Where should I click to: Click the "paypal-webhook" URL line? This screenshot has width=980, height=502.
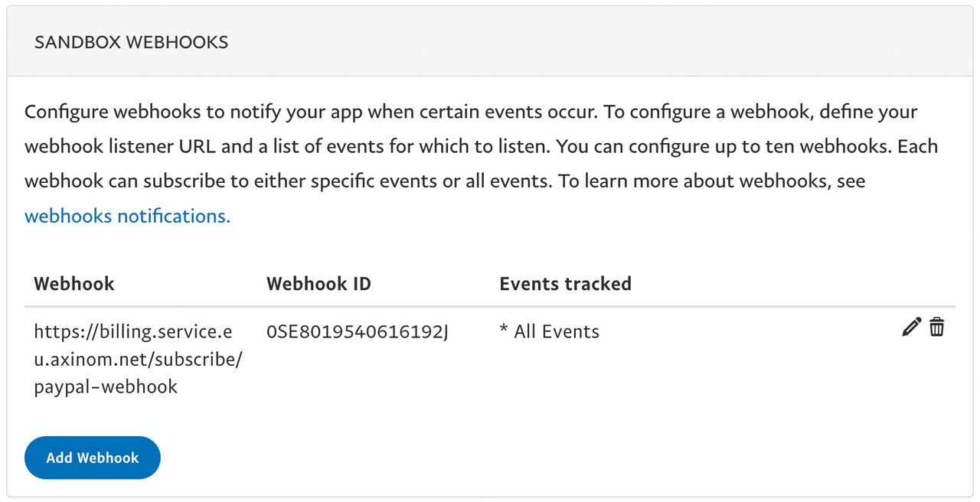(106, 387)
